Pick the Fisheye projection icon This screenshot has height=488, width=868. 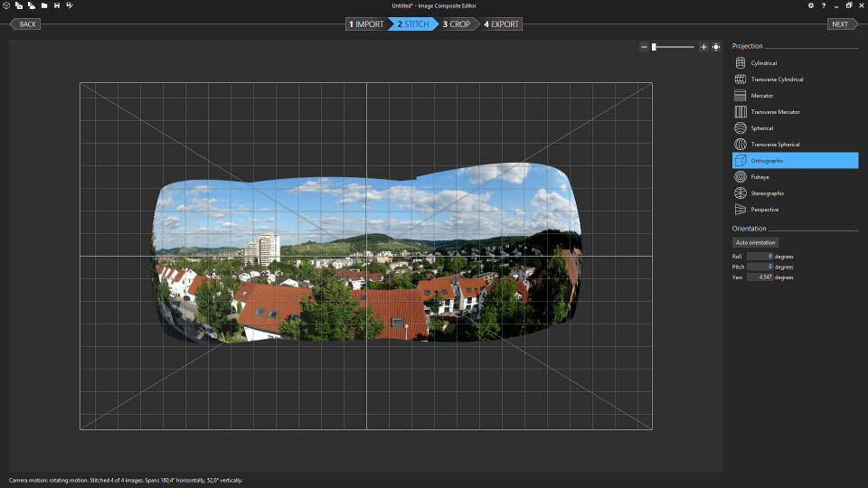[x=741, y=177]
